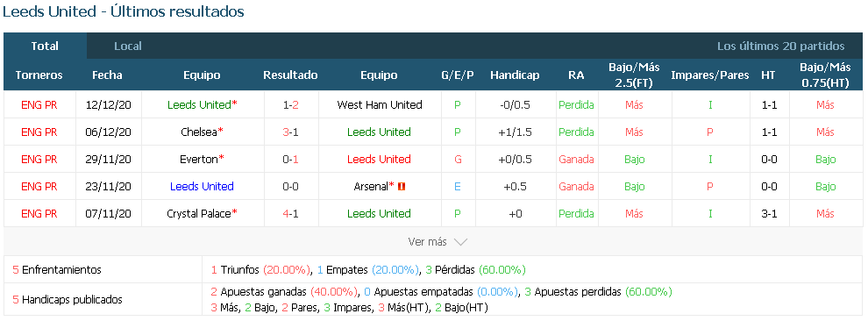Switch to the Local tab
Screen dimensions: 868x321
pyautogui.click(x=128, y=46)
